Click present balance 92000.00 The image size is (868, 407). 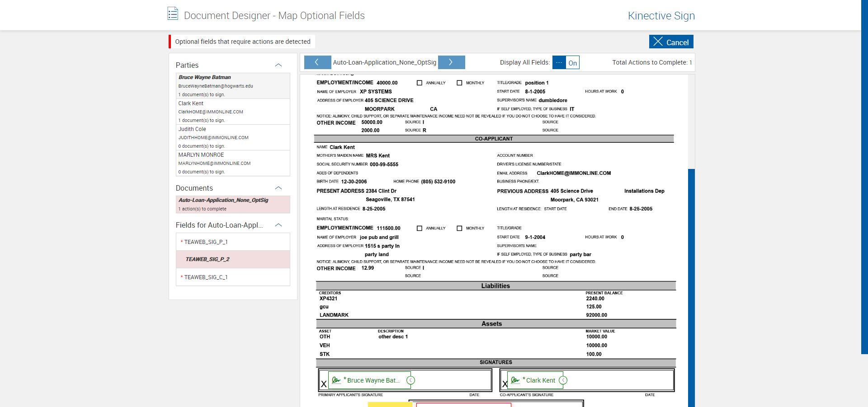pyautogui.click(x=597, y=315)
